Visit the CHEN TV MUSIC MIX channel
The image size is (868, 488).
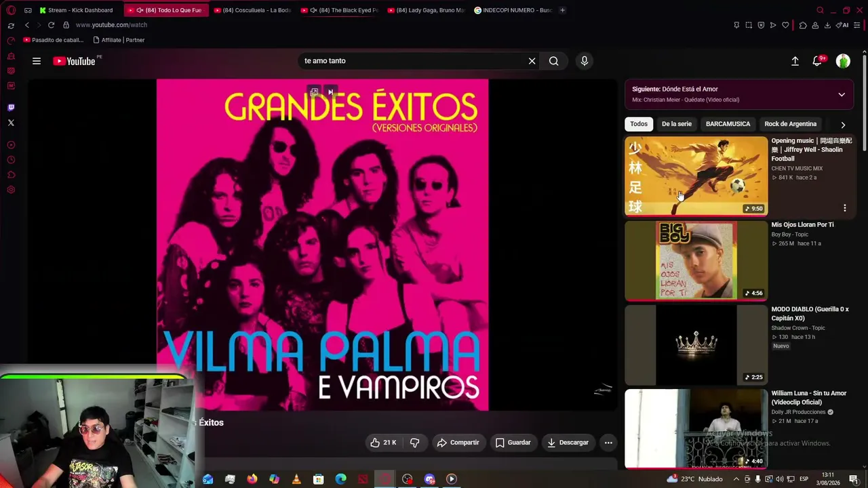click(x=797, y=169)
